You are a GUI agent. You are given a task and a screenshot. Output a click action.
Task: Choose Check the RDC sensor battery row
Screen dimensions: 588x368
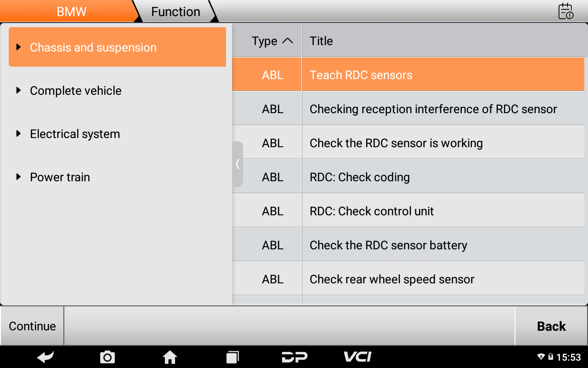click(x=388, y=245)
